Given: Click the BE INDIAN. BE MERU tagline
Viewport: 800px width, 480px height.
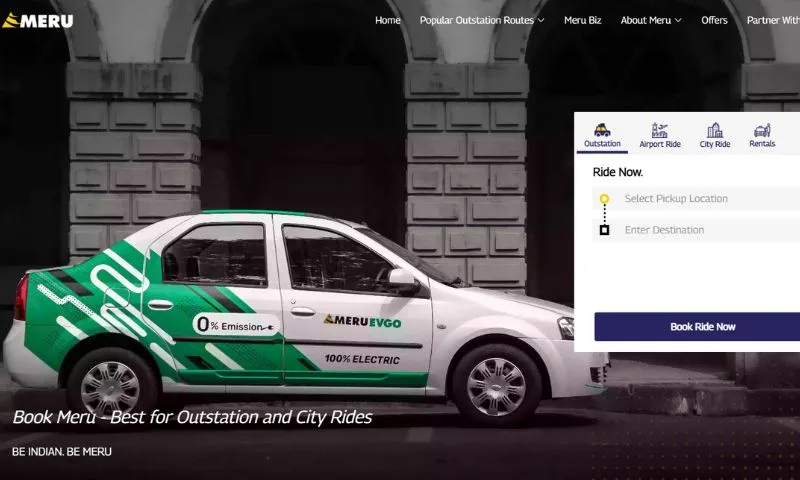Looking at the screenshot, I should (x=62, y=451).
